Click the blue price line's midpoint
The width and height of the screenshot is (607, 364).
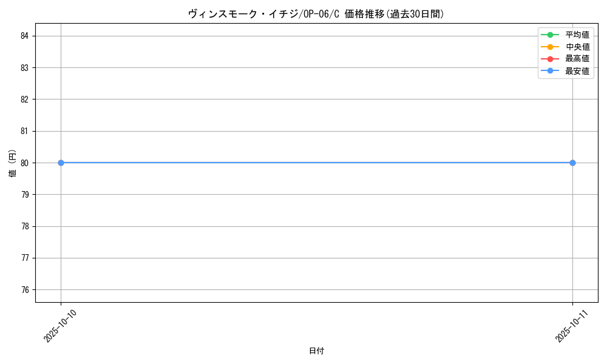tap(316, 163)
